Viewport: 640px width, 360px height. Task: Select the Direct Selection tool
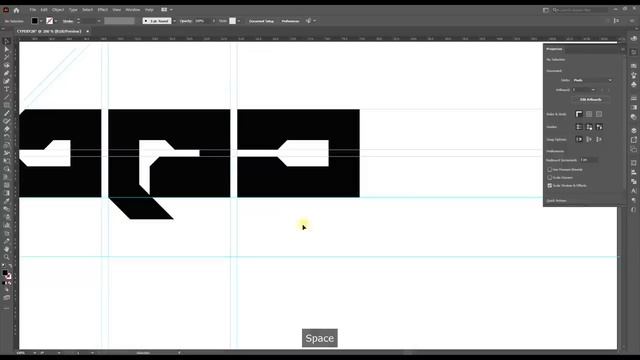[7, 49]
